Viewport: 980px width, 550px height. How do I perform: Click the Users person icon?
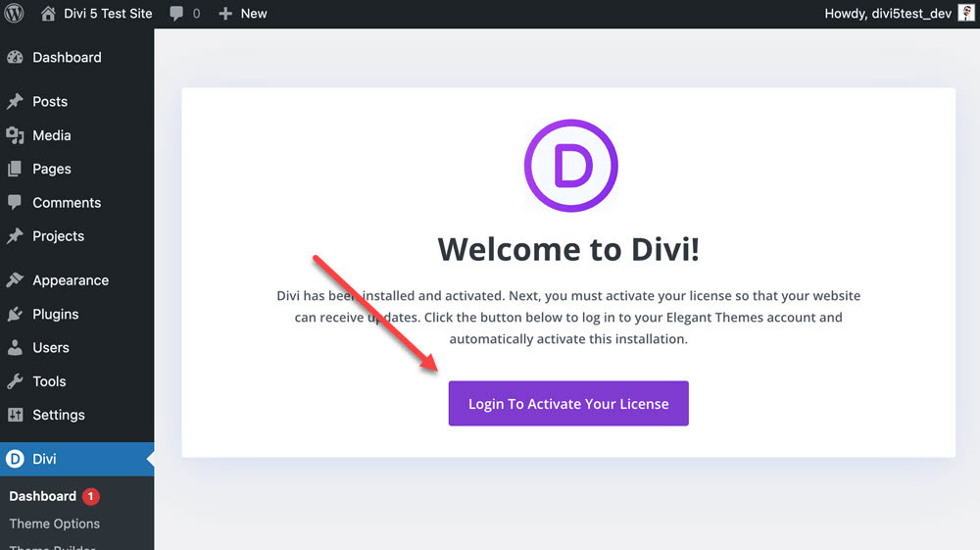[x=15, y=347]
